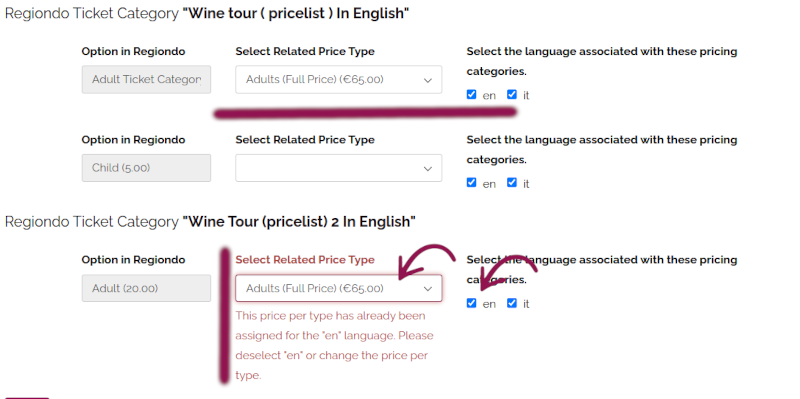800x399 pixels.
Task: Click chevron arrow in the red-outlined price dropdown
Action: (x=428, y=289)
